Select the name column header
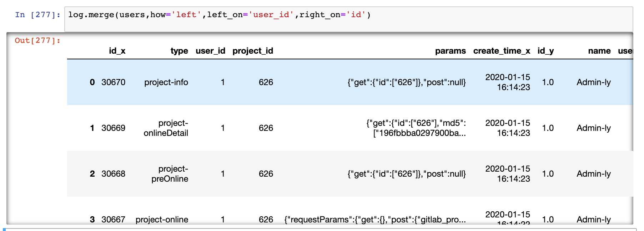Screen dimensions: 644x231 click(599, 51)
